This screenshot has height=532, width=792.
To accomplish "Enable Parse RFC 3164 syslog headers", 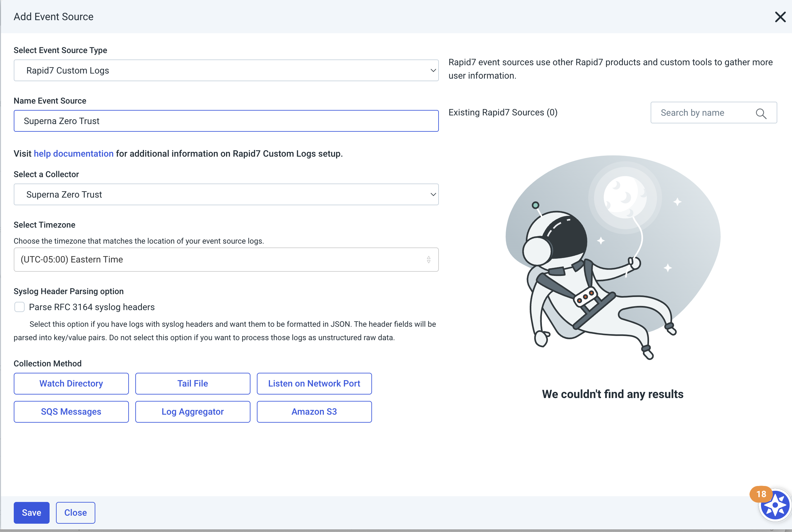I will 19,307.
